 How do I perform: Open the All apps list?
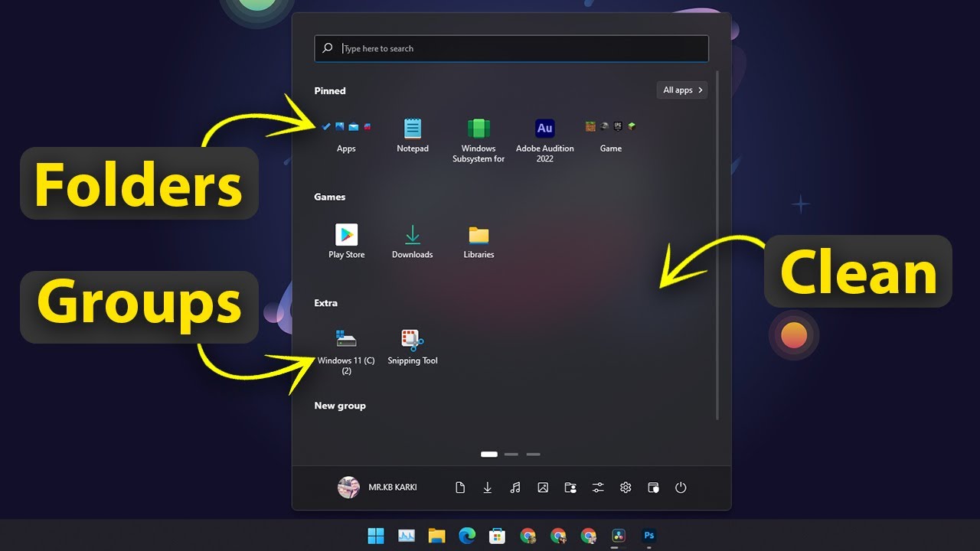tap(682, 90)
